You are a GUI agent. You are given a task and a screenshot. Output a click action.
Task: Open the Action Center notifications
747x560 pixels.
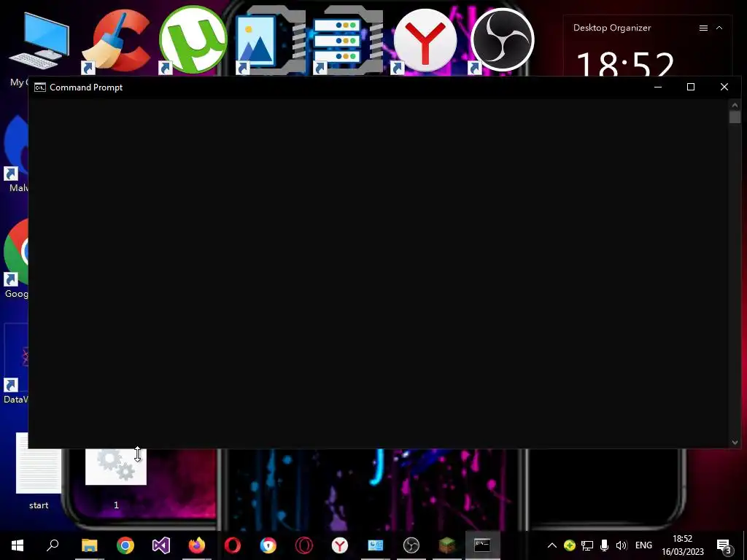724,545
